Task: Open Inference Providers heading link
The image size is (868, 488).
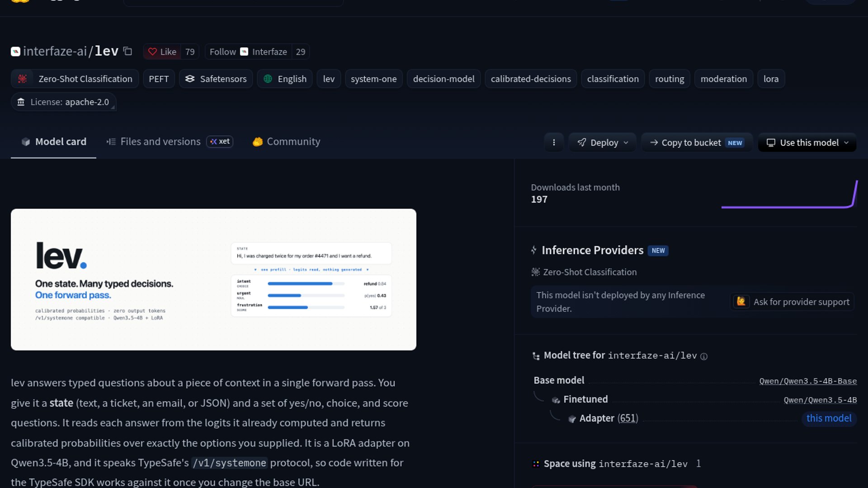Action: [592, 250]
